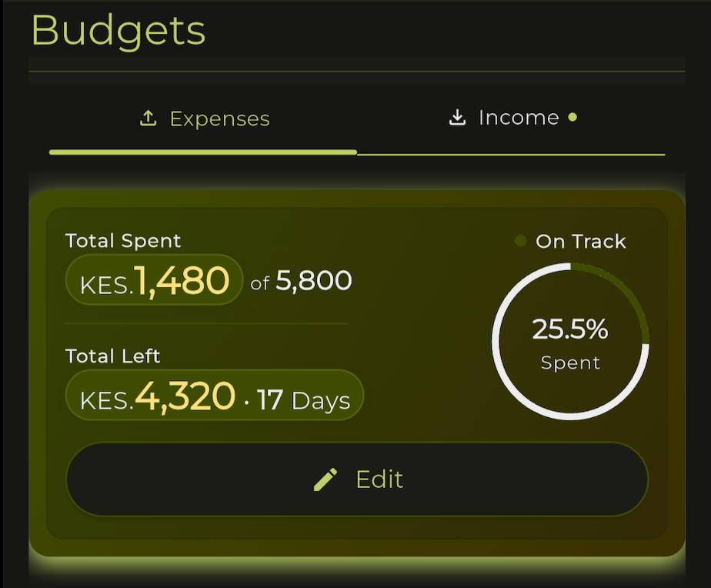This screenshot has width=711, height=588.
Task: Click the Total Spent amount KES.1,480
Action: coord(153,279)
